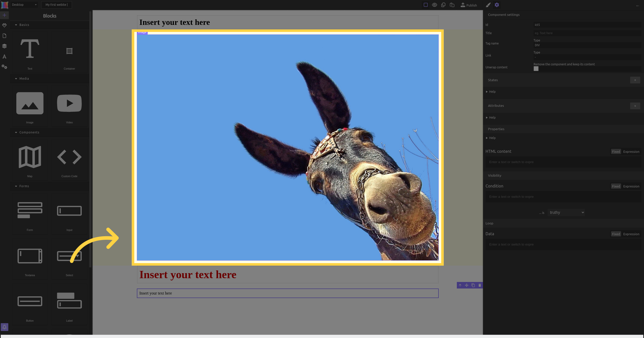This screenshot has width=644, height=338.
Task: Select the Map block
Action: click(30, 160)
